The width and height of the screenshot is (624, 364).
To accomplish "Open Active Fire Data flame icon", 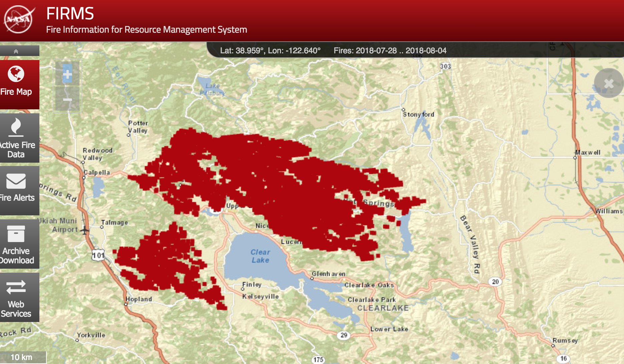I will tap(16, 127).
